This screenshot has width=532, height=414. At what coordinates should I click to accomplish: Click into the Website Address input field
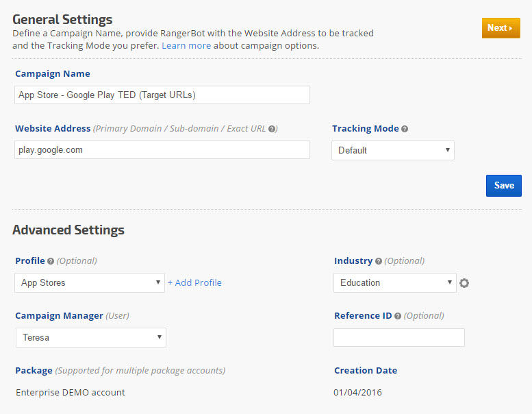click(162, 149)
